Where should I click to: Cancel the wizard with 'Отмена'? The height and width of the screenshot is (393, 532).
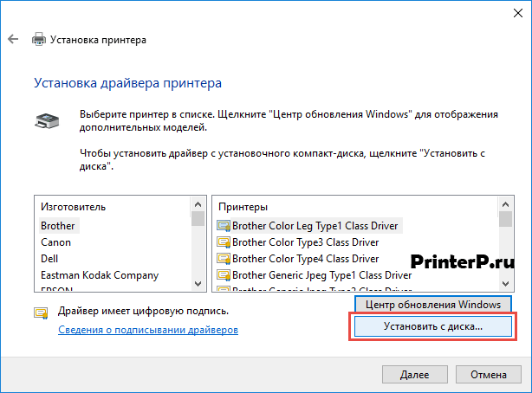coord(488,376)
